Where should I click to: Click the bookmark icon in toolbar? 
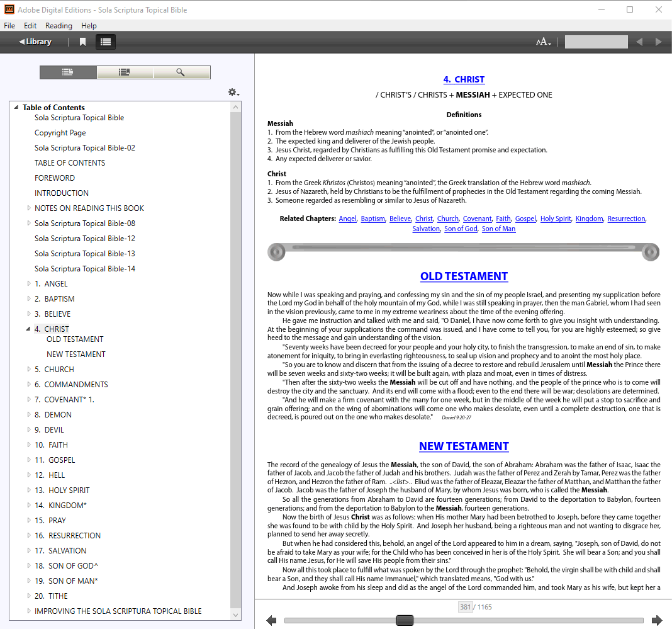pyautogui.click(x=82, y=42)
